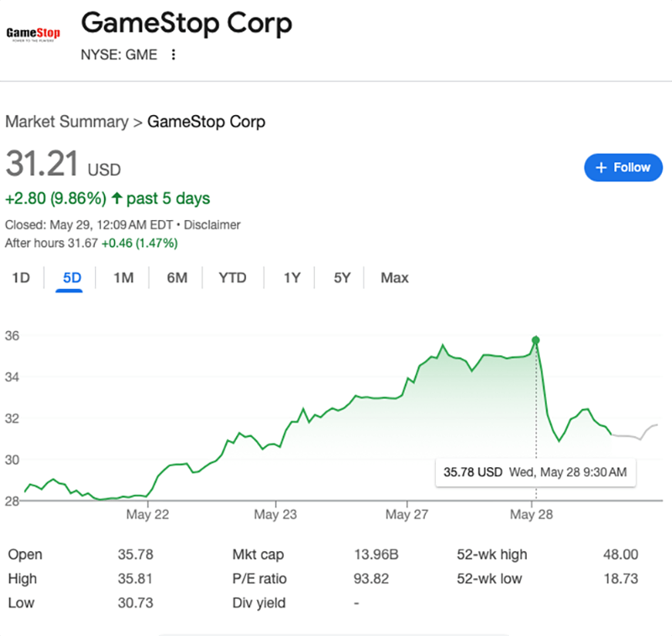The height and width of the screenshot is (636, 672).
Task: Open the three-dot options menu beside NYSE: GME
Action: pyautogui.click(x=173, y=54)
